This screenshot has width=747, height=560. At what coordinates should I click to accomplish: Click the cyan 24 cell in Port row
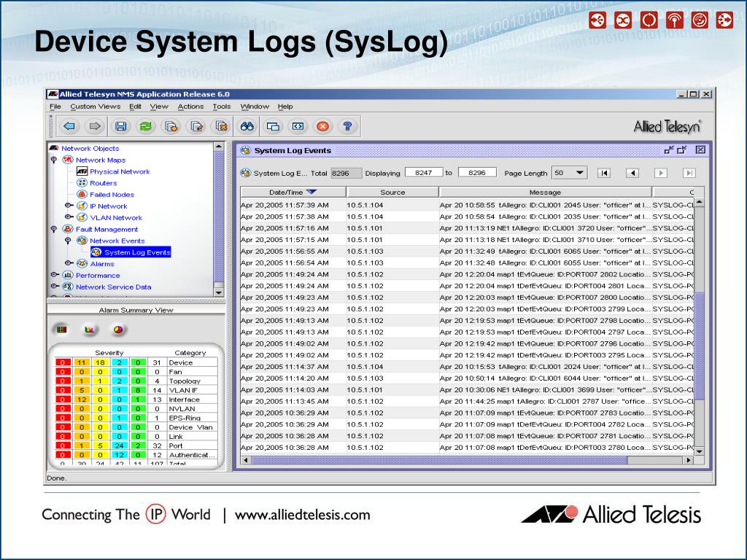119,446
